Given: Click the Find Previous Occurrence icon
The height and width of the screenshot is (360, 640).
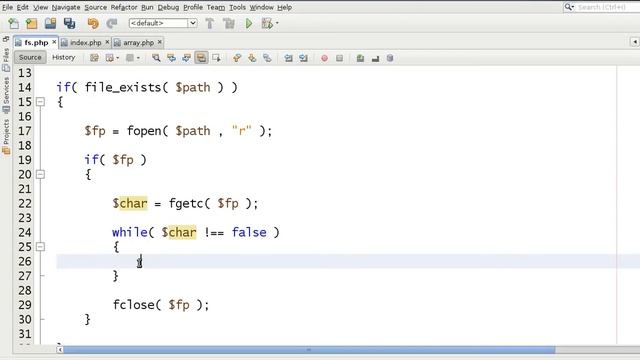Looking at the screenshot, I should pos(171,58).
